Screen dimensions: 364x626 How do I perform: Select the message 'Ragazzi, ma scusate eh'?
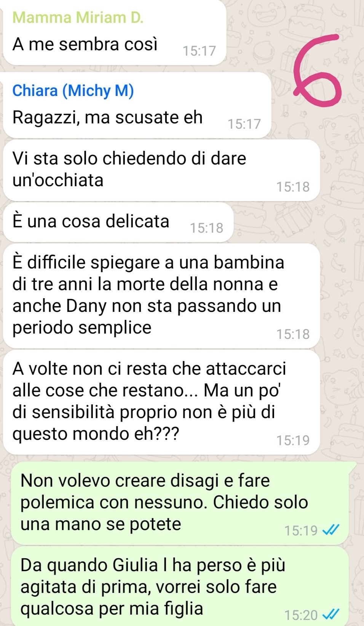pos(137,105)
